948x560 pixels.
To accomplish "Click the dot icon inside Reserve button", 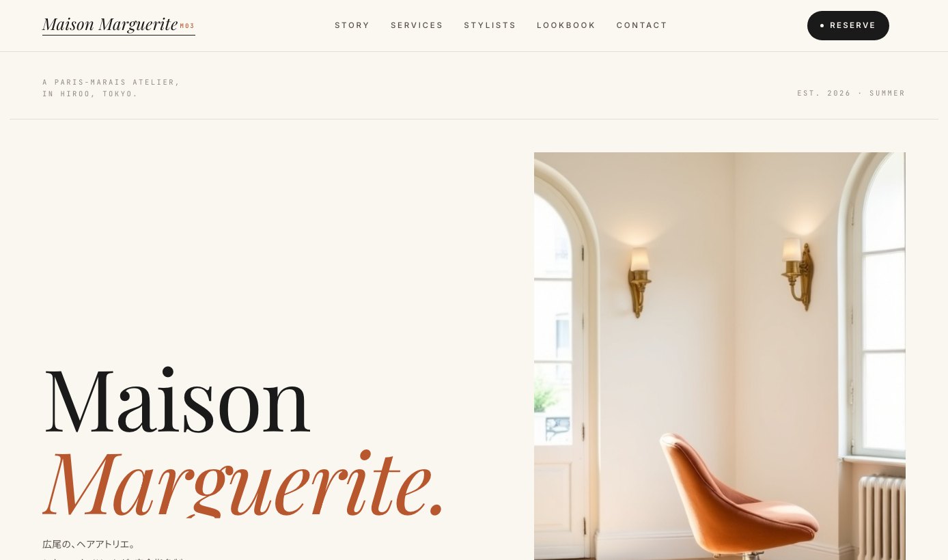I will (x=822, y=25).
